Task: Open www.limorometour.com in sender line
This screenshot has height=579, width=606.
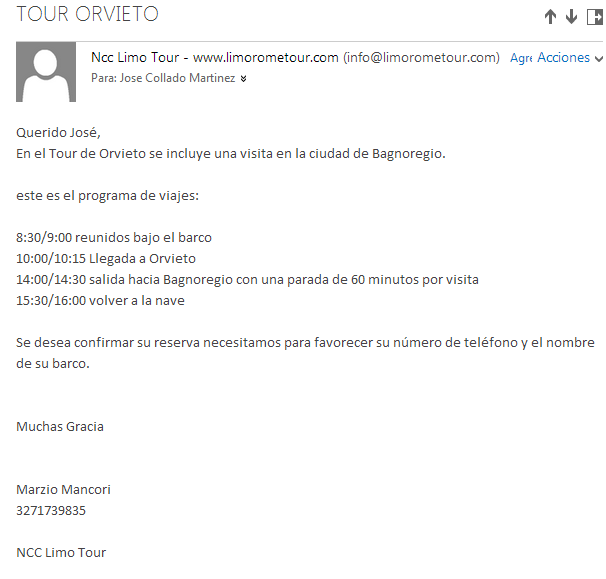Action: (266, 58)
